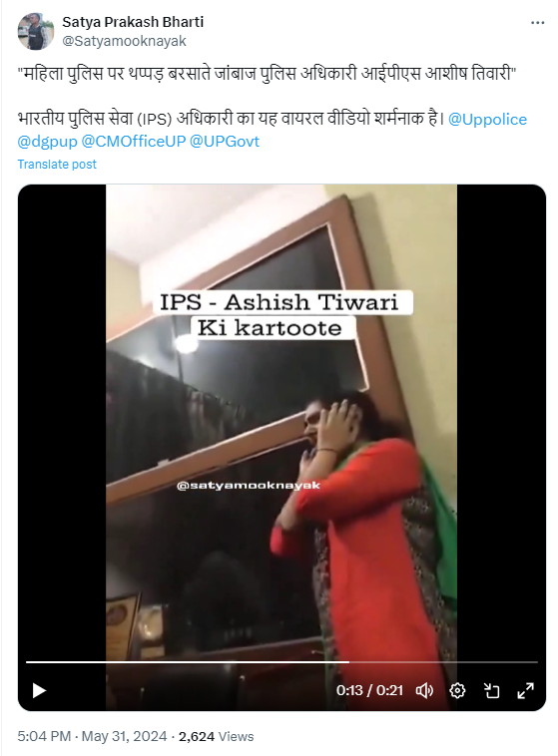Seek along the video progress bar

(281, 662)
